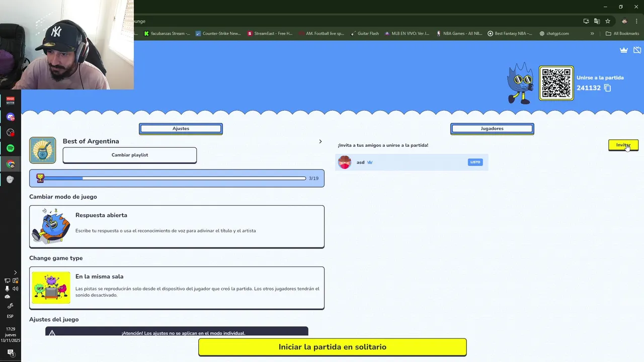Click the heading 'Change game type'
The image size is (644, 362).
56,258
